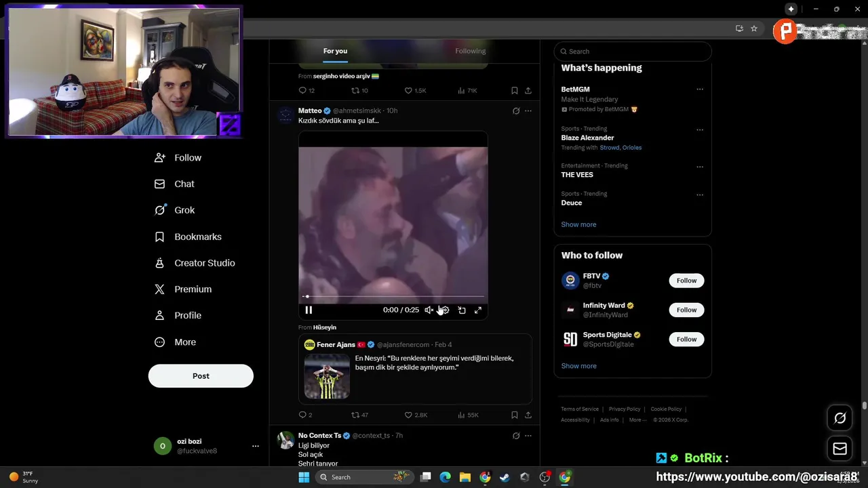Open Grok from the sidebar
The image size is (868, 488).
tap(175, 210)
